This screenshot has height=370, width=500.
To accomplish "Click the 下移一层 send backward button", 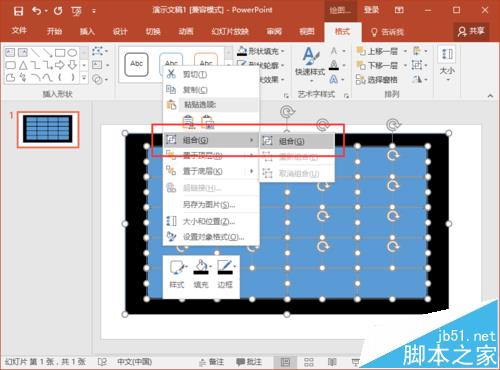I will tap(377, 65).
